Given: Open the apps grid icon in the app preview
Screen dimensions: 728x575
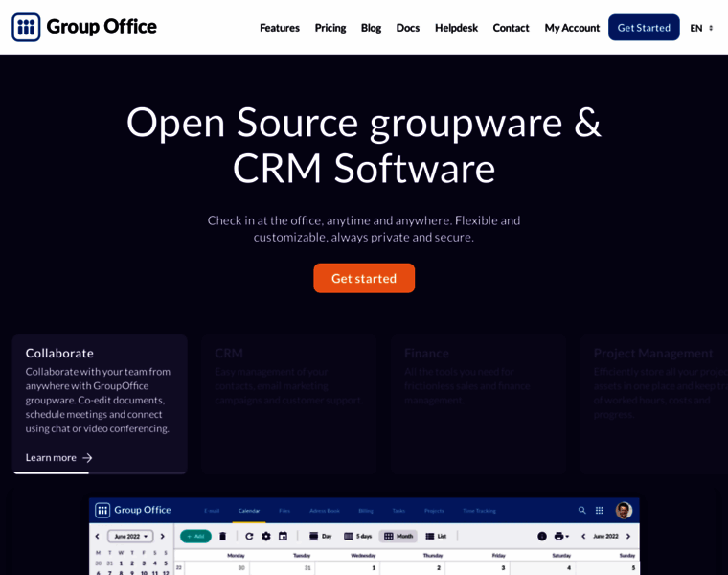Looking at the screenshot, I should (600, 510).
